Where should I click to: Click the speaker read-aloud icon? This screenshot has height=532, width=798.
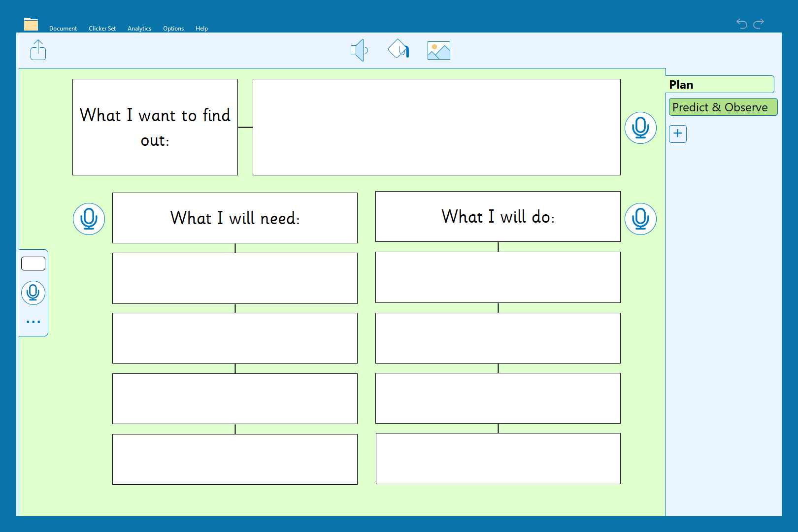[x=359, y=50]
